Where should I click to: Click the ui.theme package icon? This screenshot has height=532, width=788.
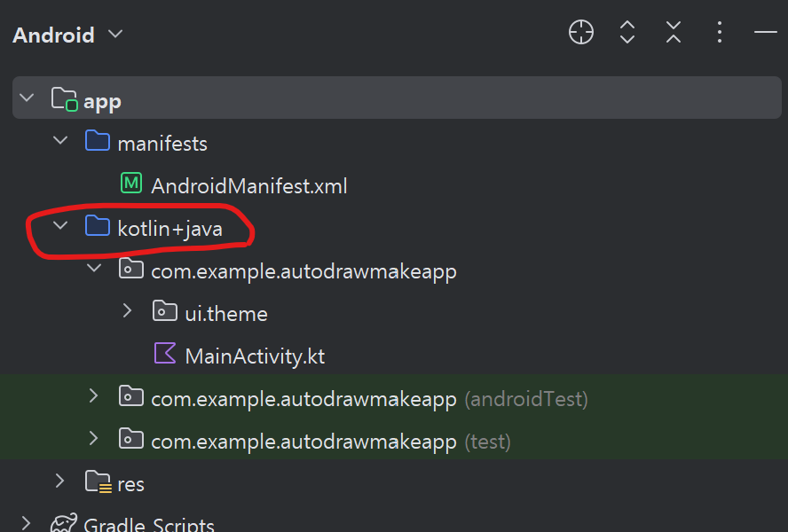(x=165, y=310)
